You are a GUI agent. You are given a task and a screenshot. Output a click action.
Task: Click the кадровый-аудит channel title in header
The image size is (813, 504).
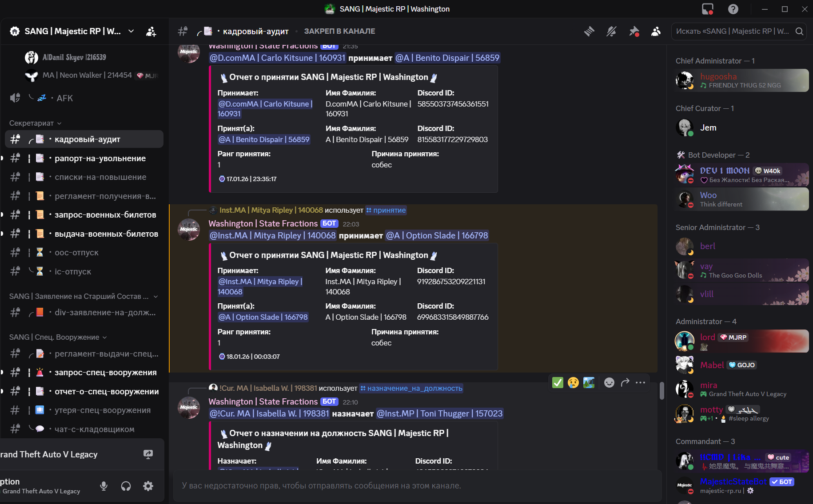[x=255, y=31]
